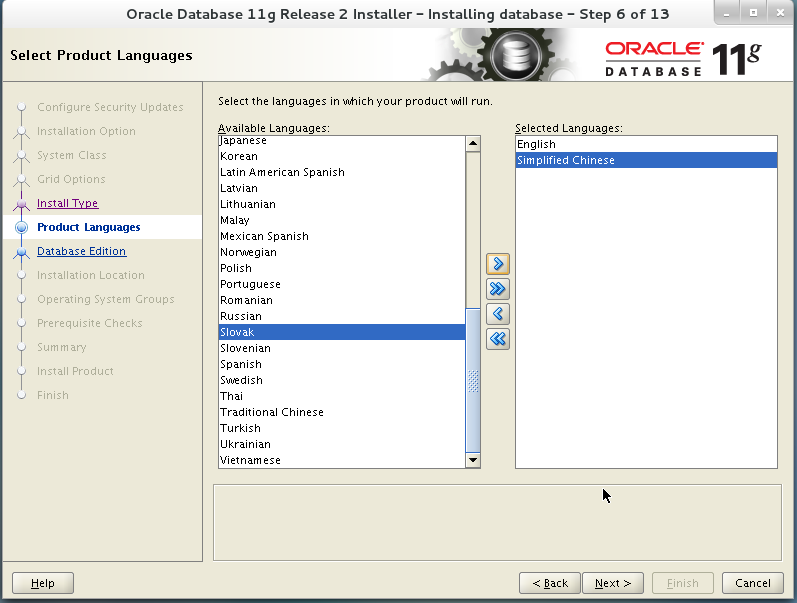Go to the Database Edition step link

81,251
